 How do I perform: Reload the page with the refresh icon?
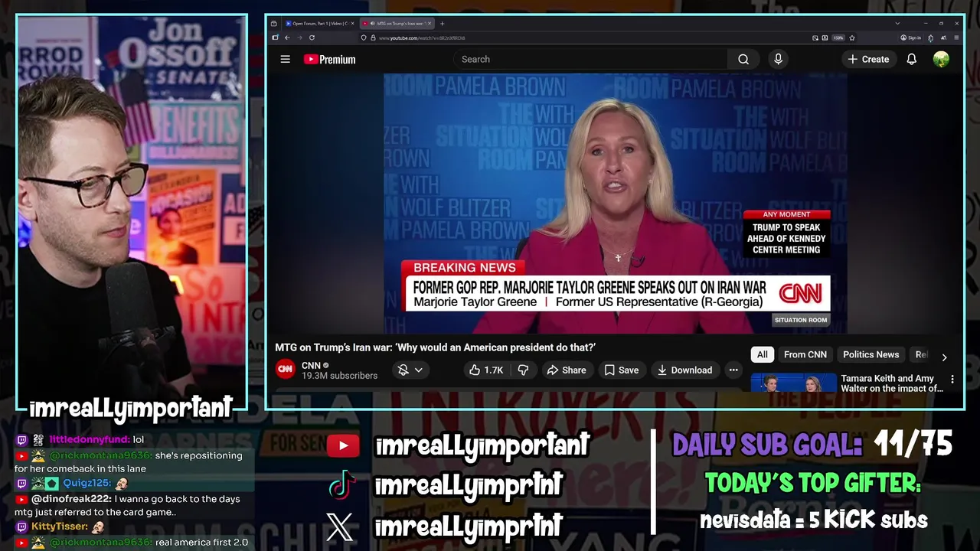click(x=312, y=37)
